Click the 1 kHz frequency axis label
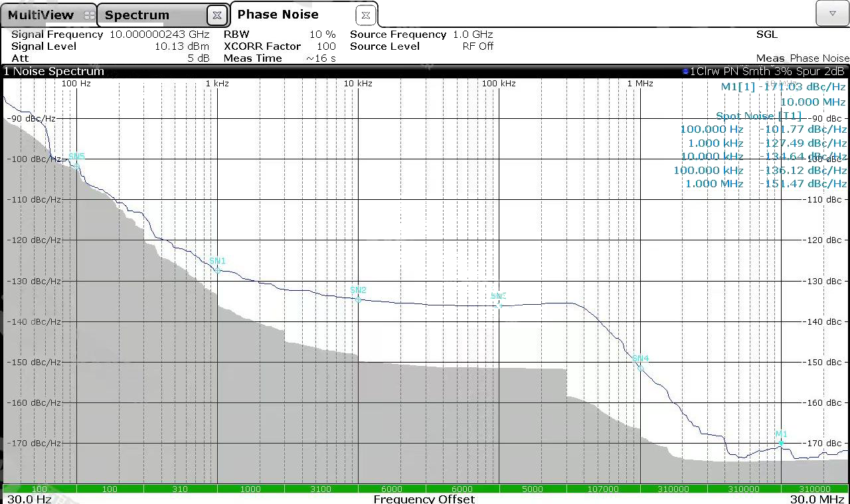 click(x=217, y=83)
